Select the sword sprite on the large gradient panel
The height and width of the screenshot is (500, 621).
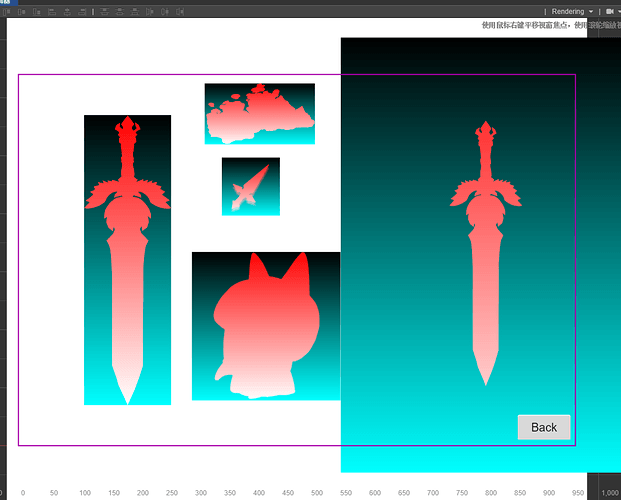point(486,254)
